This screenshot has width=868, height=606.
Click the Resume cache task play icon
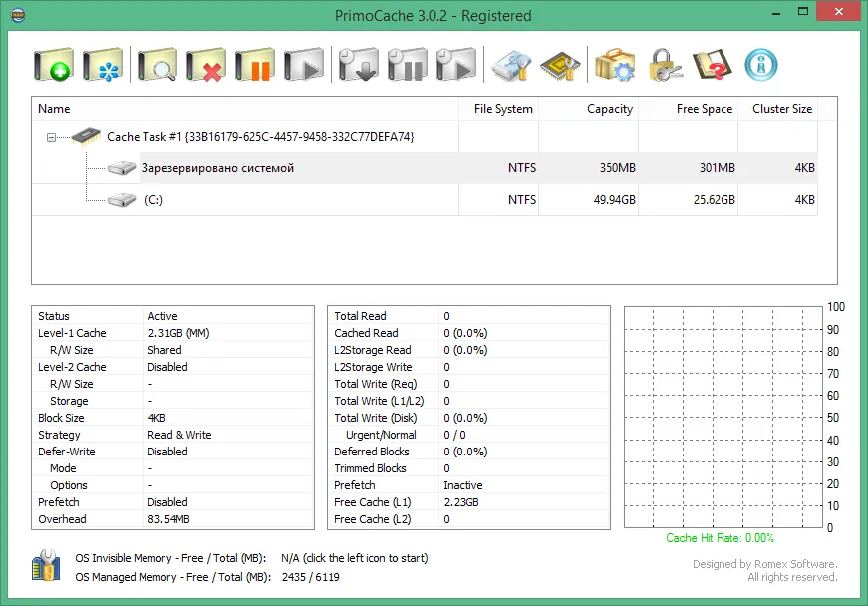(303, 65)
